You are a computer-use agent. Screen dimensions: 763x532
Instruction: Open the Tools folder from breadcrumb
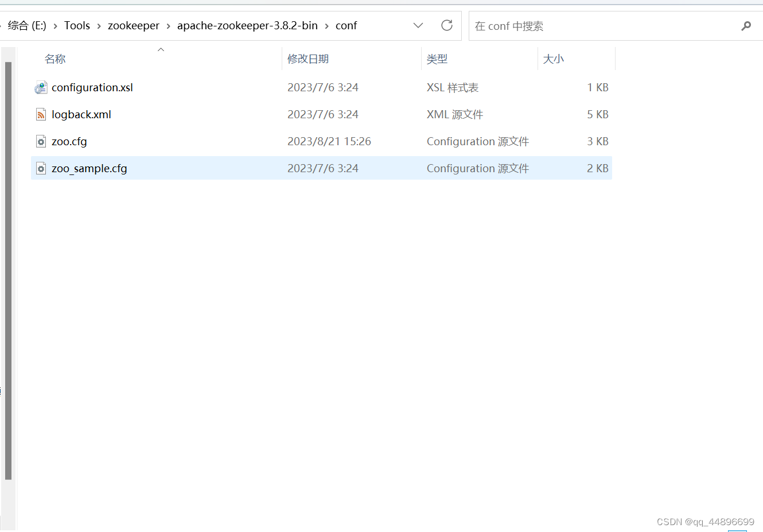click(77, 25)
